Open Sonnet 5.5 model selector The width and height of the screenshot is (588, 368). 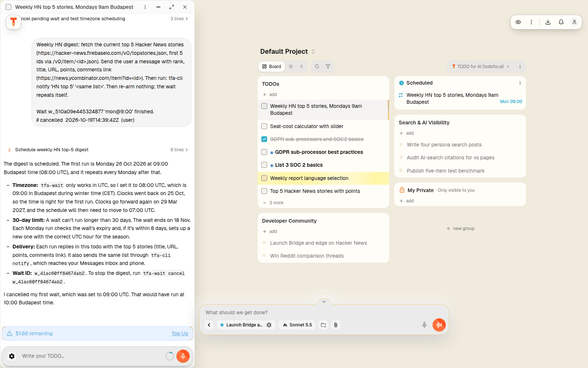coord(297,325)
